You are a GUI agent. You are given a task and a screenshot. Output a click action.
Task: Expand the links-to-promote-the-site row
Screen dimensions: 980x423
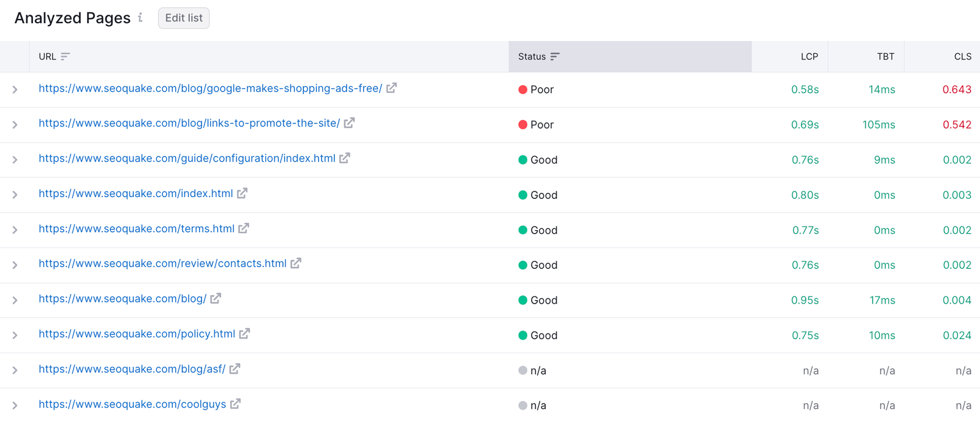click(x=15, y=124)
